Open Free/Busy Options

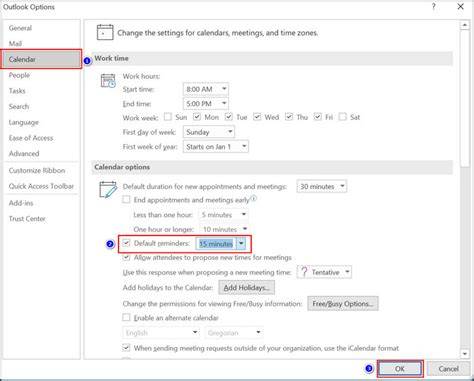click(x=343, y=304)
